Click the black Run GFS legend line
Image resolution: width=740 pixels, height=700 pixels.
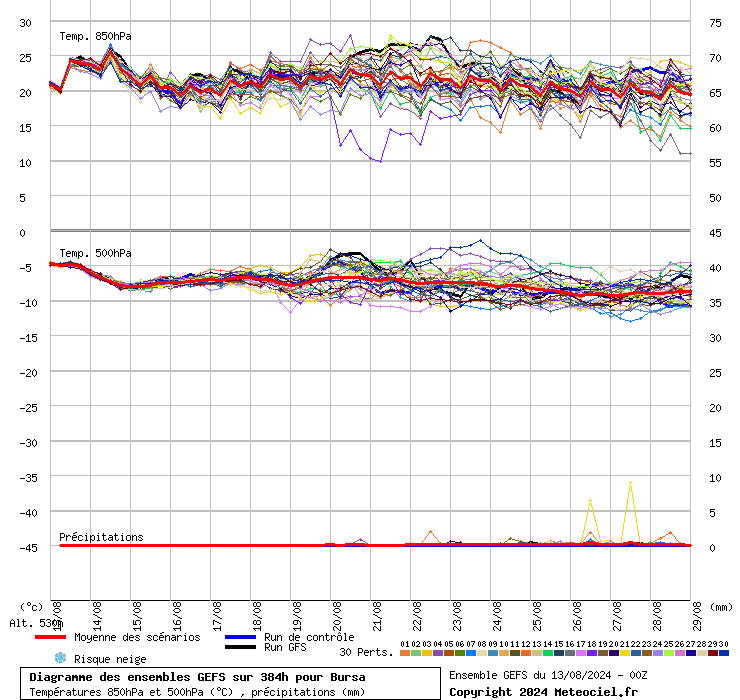(240, 647)
